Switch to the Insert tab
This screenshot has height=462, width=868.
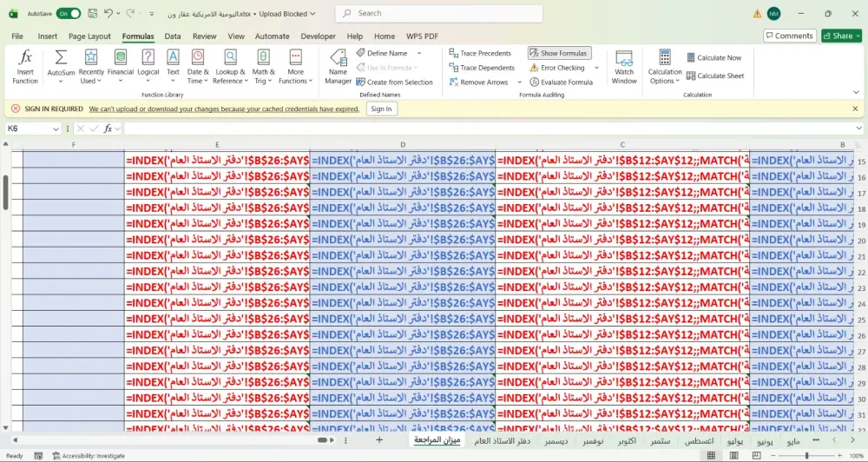point(48,36)
